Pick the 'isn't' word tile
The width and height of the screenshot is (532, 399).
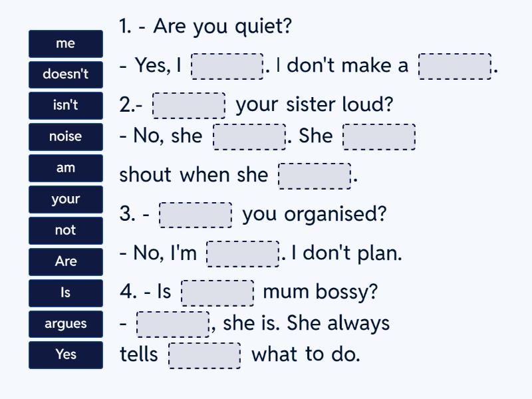(66, 106)
